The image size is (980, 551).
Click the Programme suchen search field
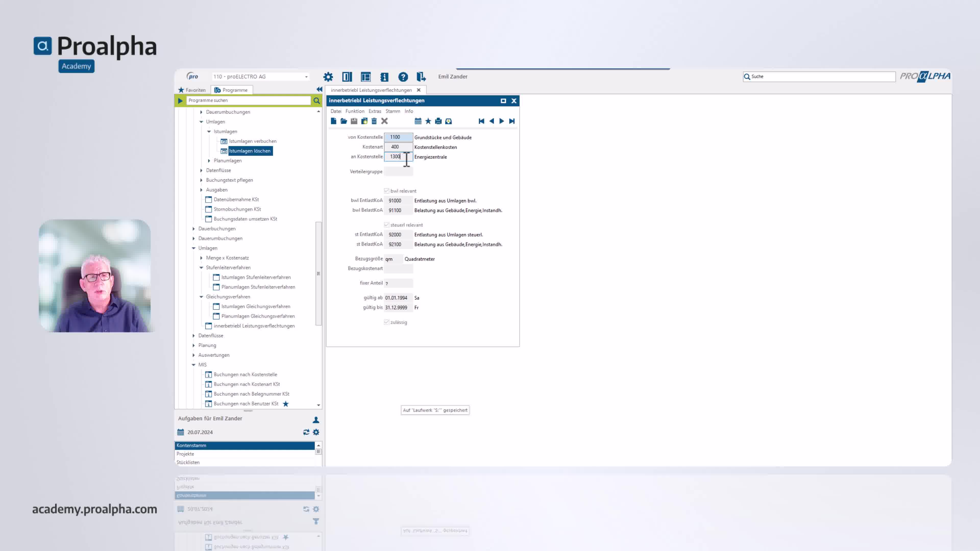point(249,101)
